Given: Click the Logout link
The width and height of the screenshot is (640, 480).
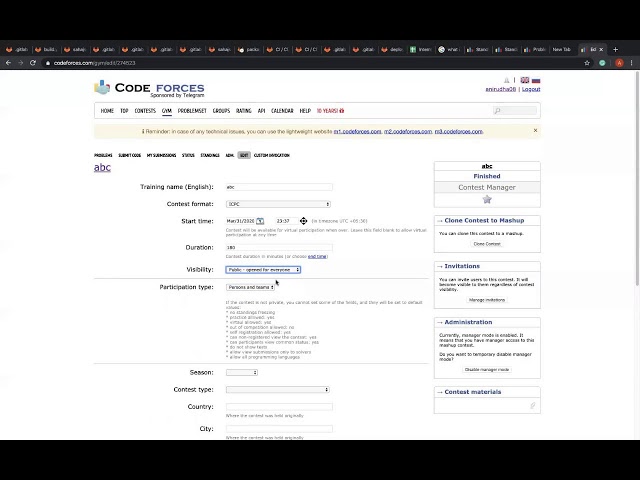Looking at the screenshot, I should pyautogui.click(x=531, y=89).
